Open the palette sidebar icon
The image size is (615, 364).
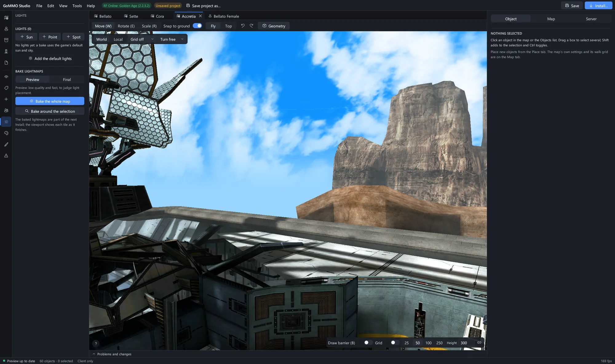tap(6, 133)
